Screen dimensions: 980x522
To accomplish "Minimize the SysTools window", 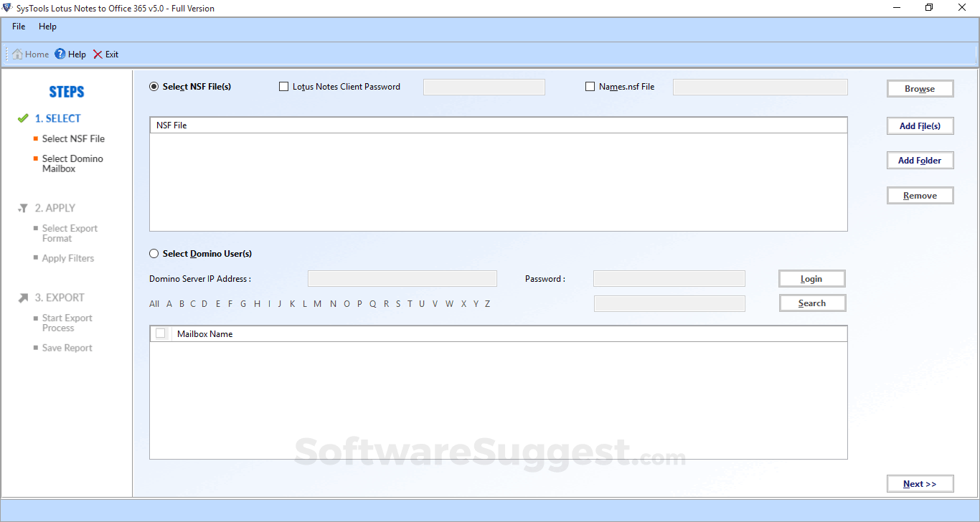I will 896,8.
